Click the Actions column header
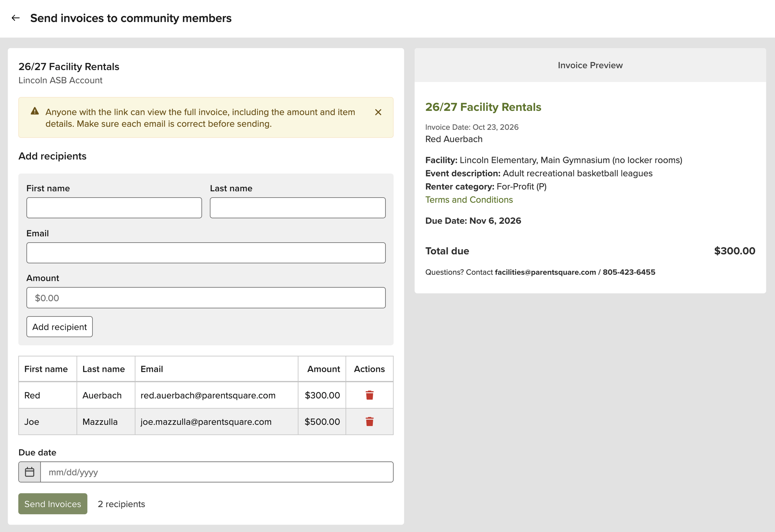Screen dimensions: 775x532 [369, 369]
